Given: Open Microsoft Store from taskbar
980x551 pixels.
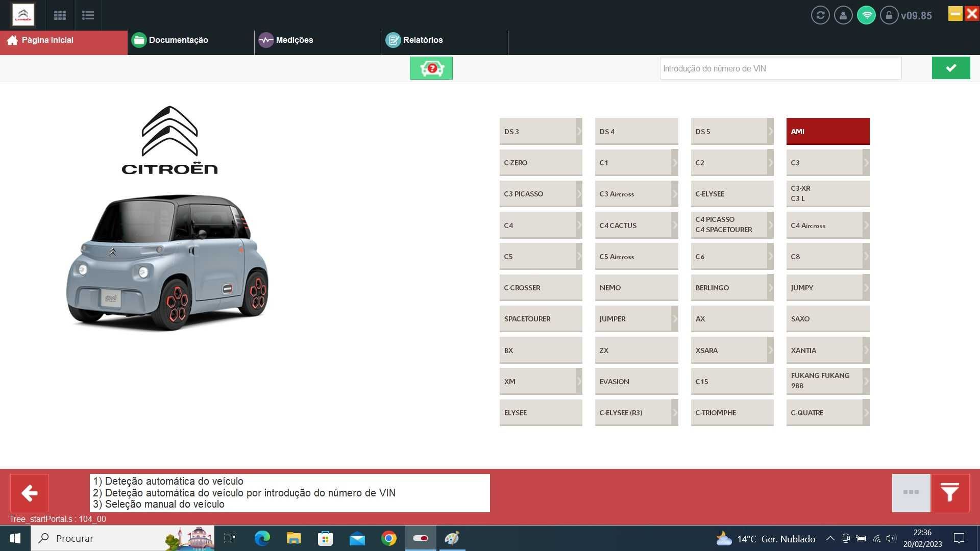Looking at the screenshot, I should [326, 538].
